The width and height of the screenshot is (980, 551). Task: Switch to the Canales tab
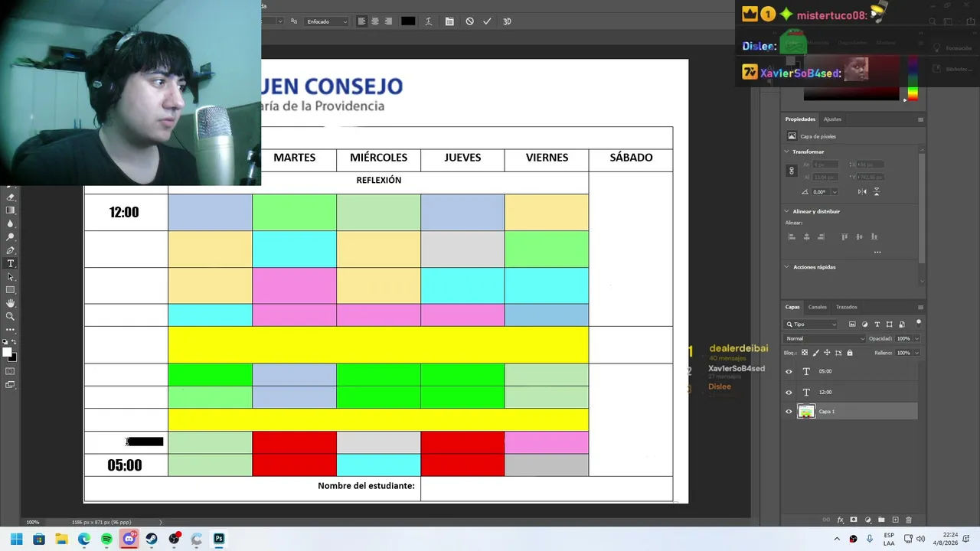click(818, 307)
